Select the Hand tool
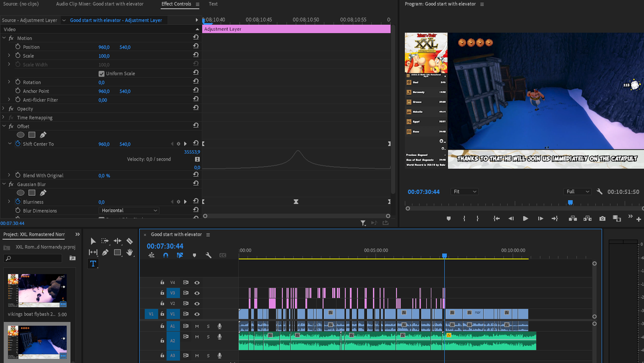Screen dimensions: 644x363 click(x=130, y=252)
